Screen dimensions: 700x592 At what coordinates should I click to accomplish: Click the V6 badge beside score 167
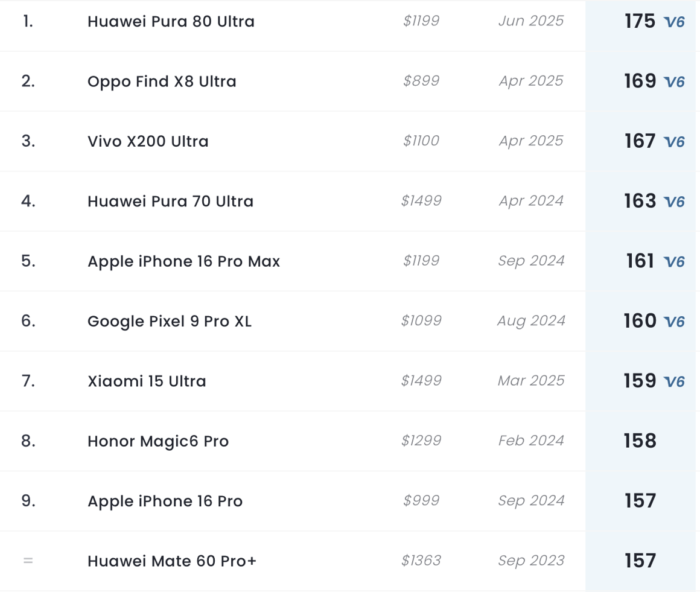point(674,142)
